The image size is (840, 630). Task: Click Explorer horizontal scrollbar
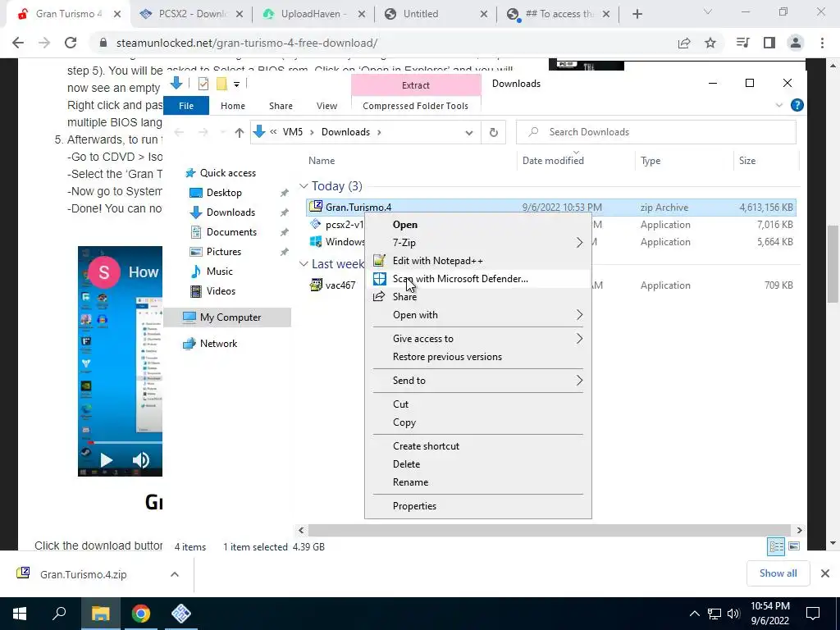(550, 531)
